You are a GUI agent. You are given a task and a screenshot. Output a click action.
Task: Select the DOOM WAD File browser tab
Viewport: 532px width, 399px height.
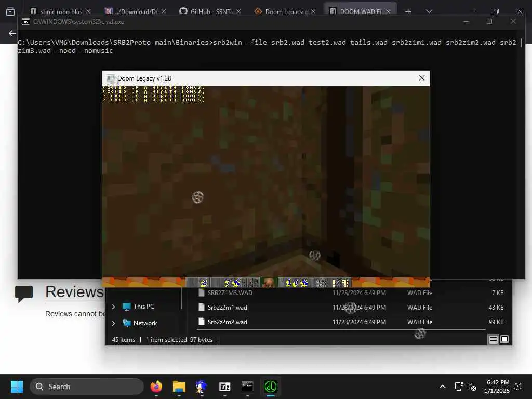pos(361,11)
